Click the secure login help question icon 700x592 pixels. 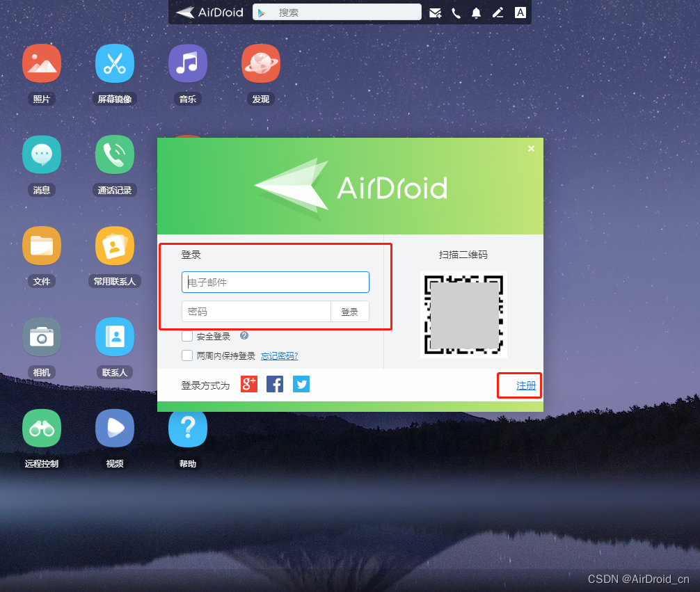(244, 335)
